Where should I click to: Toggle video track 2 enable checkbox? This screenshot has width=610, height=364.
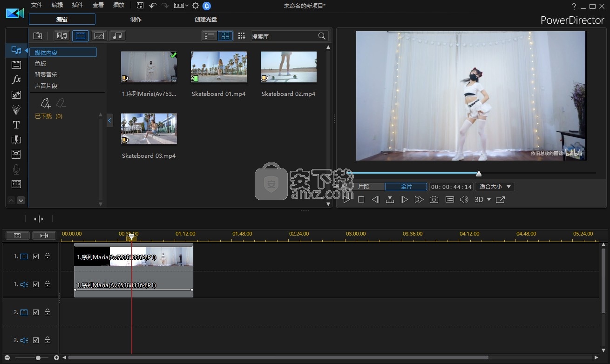pos(36,312)
